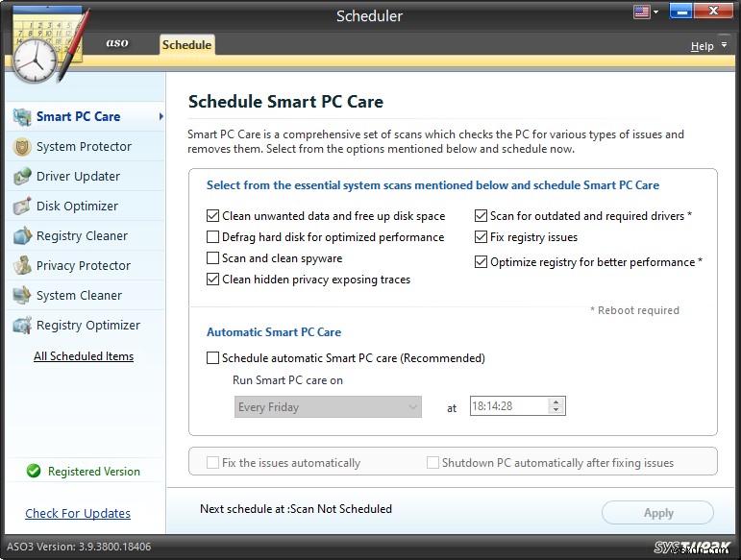Image resolution: width=741 pixels, height=560 pixels.
Task: Open Privacy Protector scheduling section
Action: [x=84, y=266]
